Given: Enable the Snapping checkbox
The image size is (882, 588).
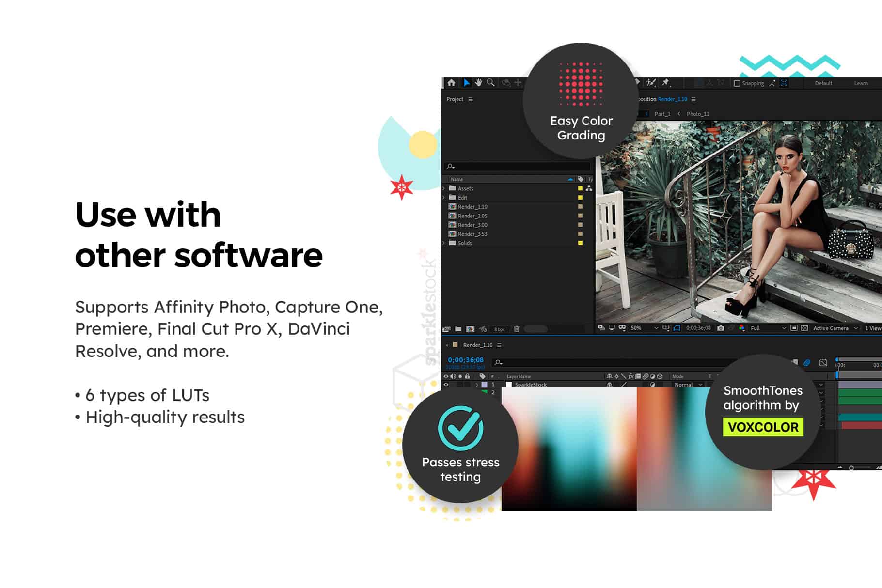Looking at the screenshot, I should click(x=737, y=83).
